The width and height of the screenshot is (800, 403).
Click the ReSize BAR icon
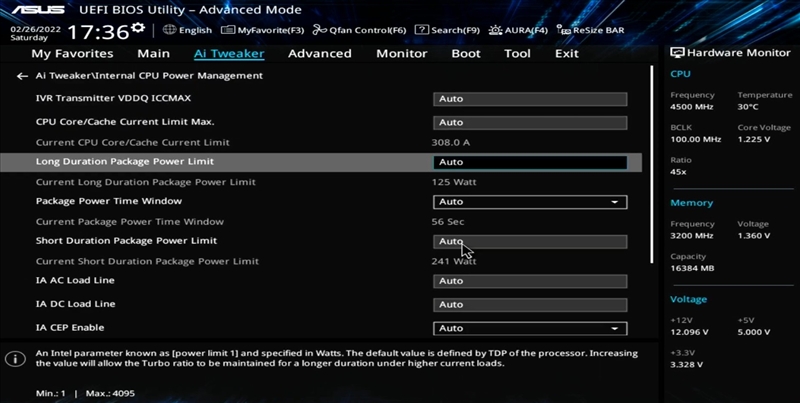click(x=563, y=30)
